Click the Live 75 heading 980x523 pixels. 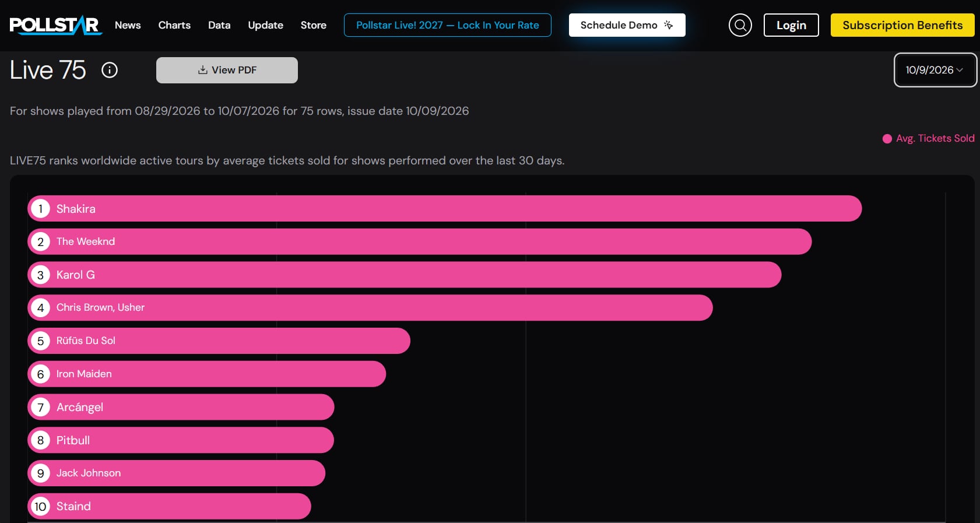click(x=48, y=70)
